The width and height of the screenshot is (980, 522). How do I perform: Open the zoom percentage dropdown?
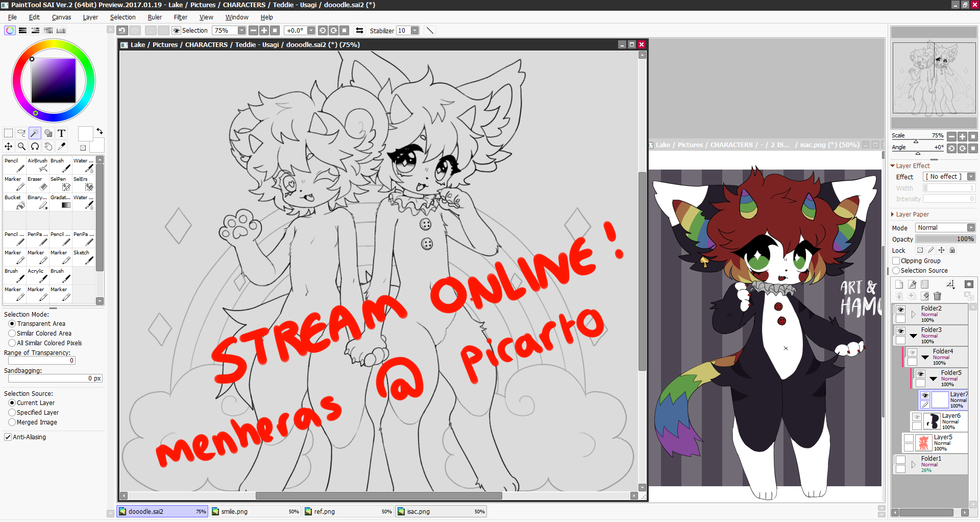(242, 31)
